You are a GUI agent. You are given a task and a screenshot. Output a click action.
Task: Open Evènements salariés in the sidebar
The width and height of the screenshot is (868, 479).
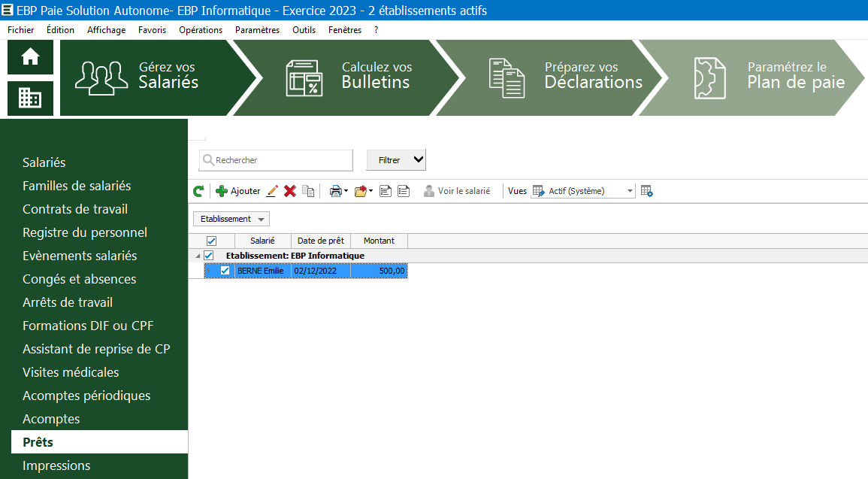point(80,255)
